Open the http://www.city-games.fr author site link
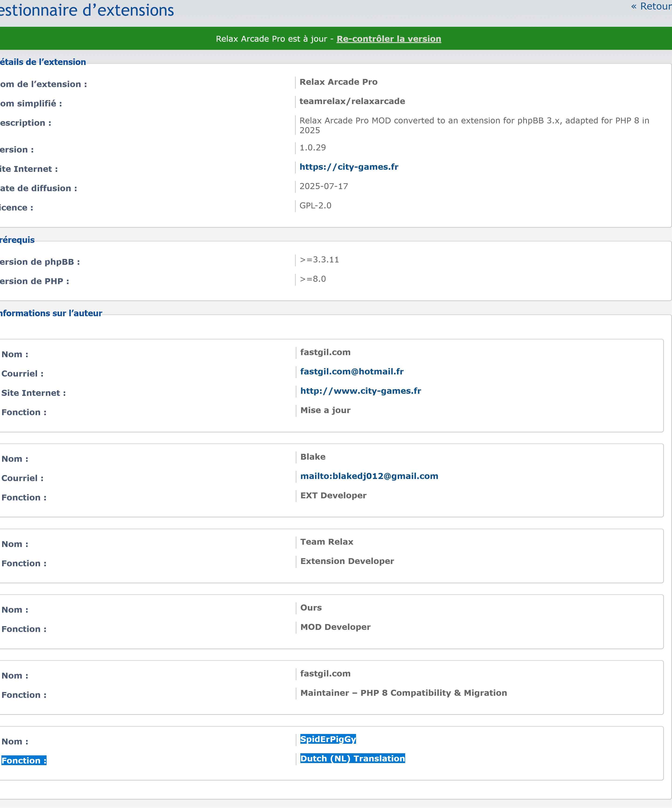The height and width of the screenshot is (808, 672). point(360,391)
